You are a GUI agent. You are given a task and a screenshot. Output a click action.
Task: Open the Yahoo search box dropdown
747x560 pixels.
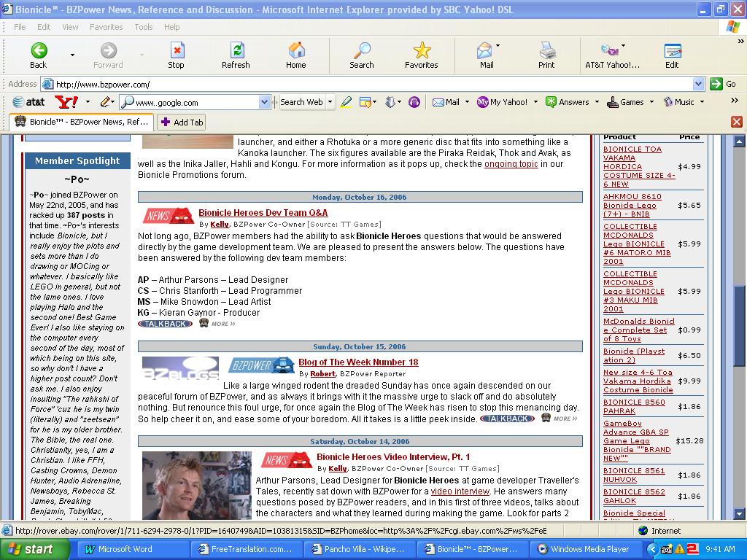264,102
